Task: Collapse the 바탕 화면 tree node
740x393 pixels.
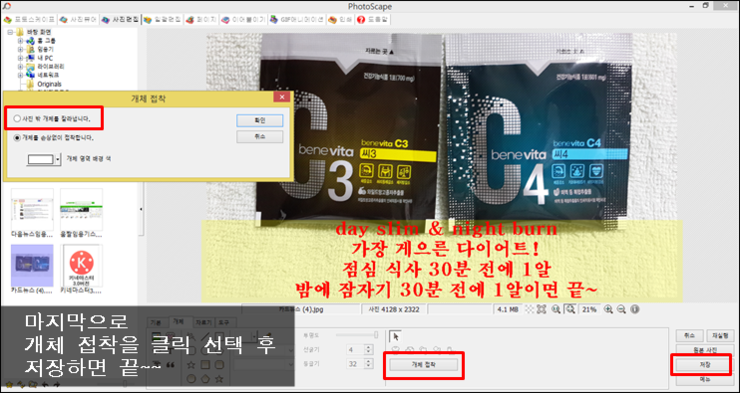Action: pyautogui.click(x=10, y=33)
